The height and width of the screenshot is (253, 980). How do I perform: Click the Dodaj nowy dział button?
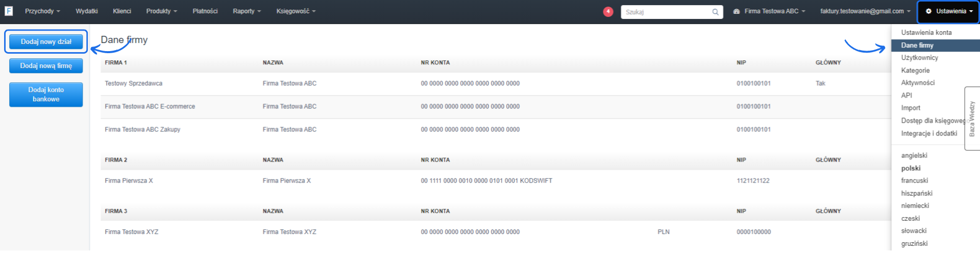tap(46, 41)
